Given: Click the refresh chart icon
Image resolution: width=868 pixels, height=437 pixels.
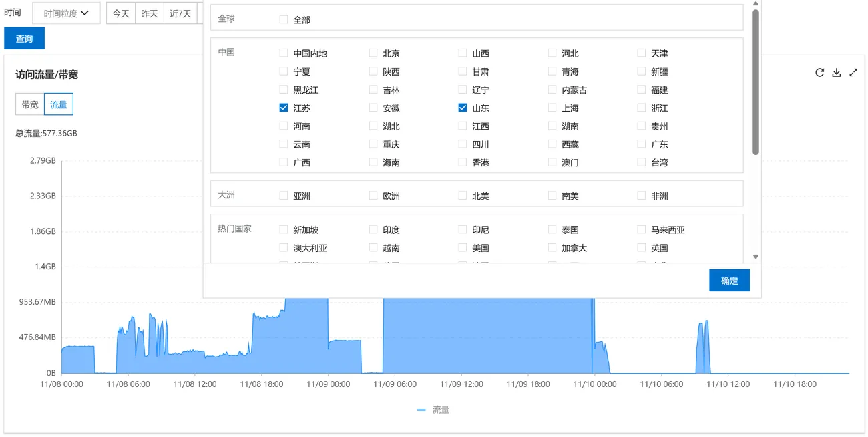Looking at the screenshot, I should point(820,73).
